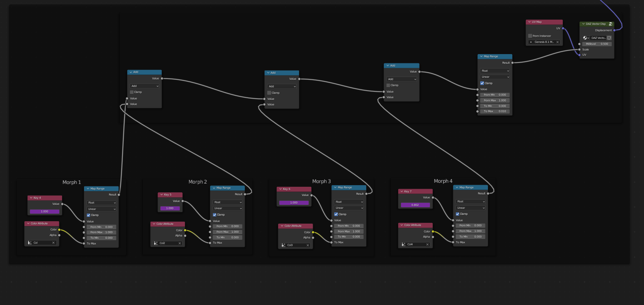
Task: Click the From Min field in Morph 2 Map Range
Action: click(x=228, y=226)
